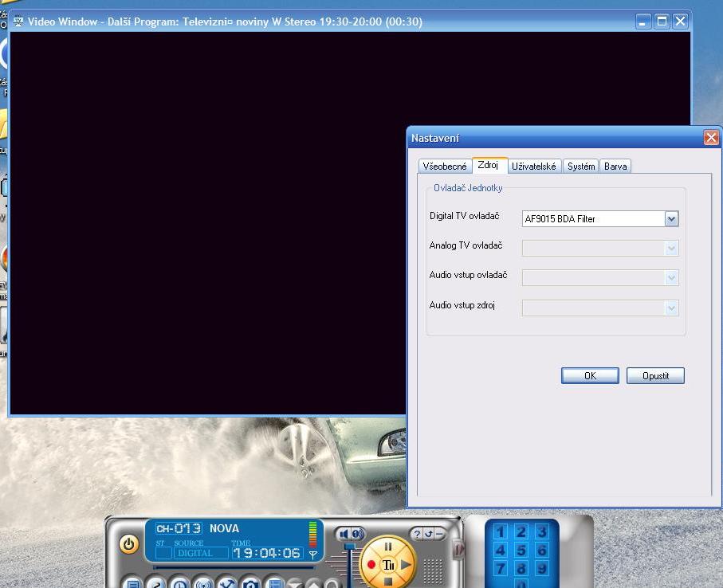Click keypad number 6
723x588 pixels.
tap(542, 551)
